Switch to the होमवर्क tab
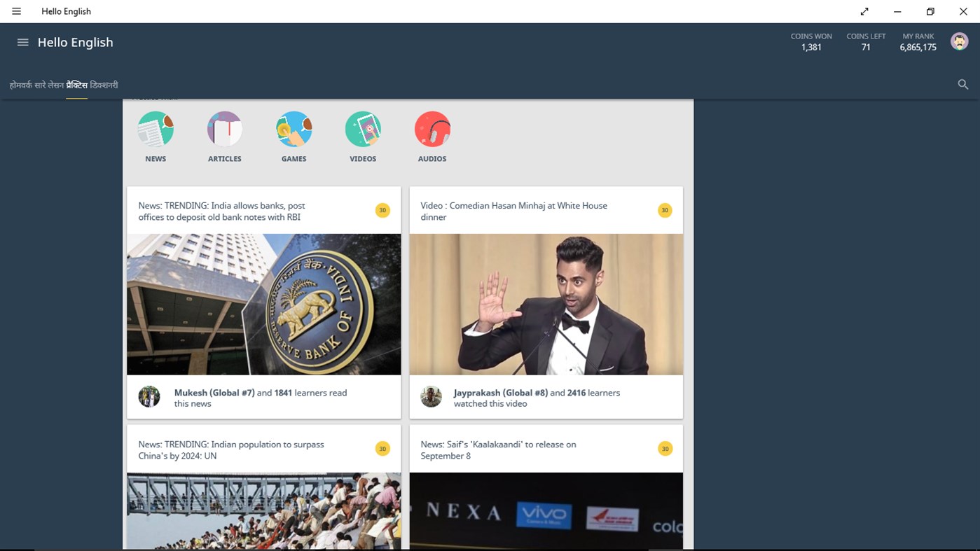The image size is (980, 551). (x=20, y=85)
